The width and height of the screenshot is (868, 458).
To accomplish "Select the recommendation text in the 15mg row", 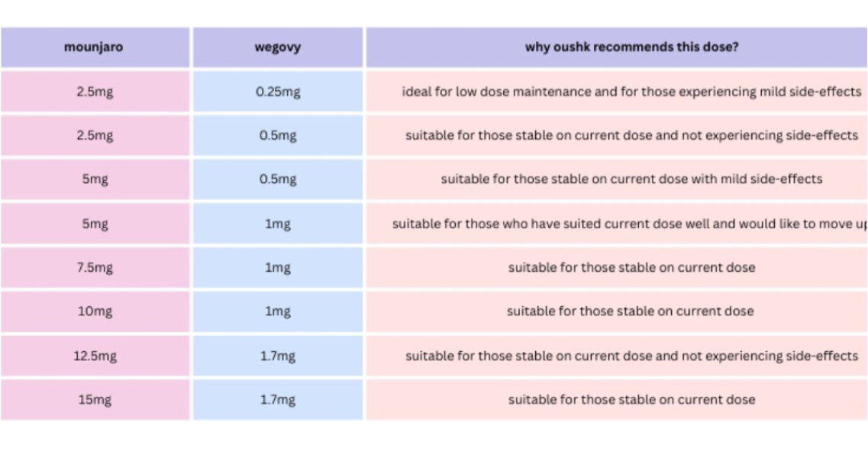I will pyautogui.click(x=631, y=399).
